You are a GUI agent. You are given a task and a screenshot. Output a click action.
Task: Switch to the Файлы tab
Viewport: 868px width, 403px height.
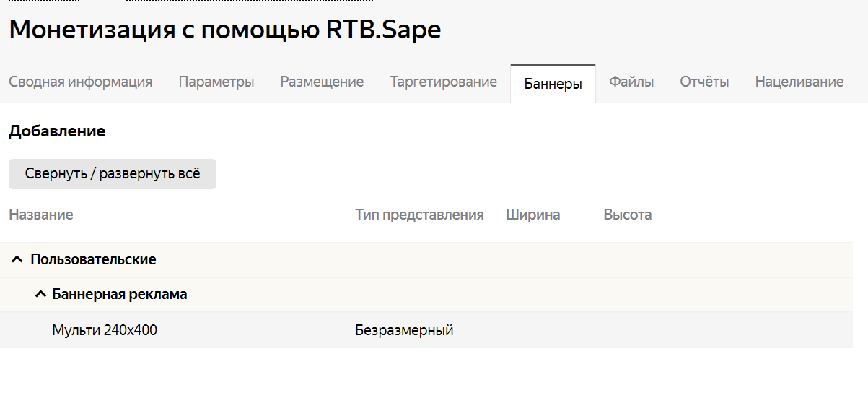[631, 82]
